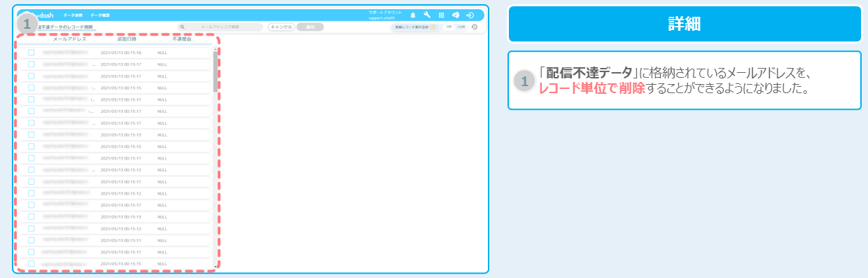Click the 適用 button
The image size is (868, 278).
point(310,27)
